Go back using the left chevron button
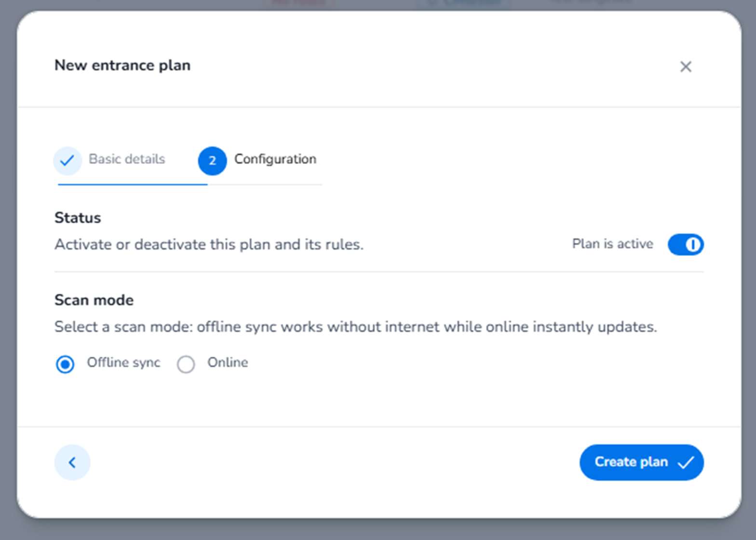 72,462
